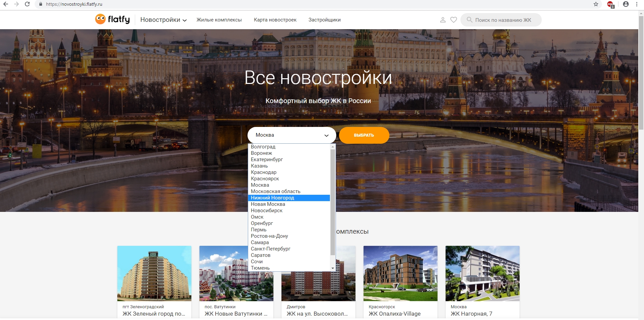Click the flatfy logo
Image resolution: width=644 pixels, height=320 pixels.
112,19
